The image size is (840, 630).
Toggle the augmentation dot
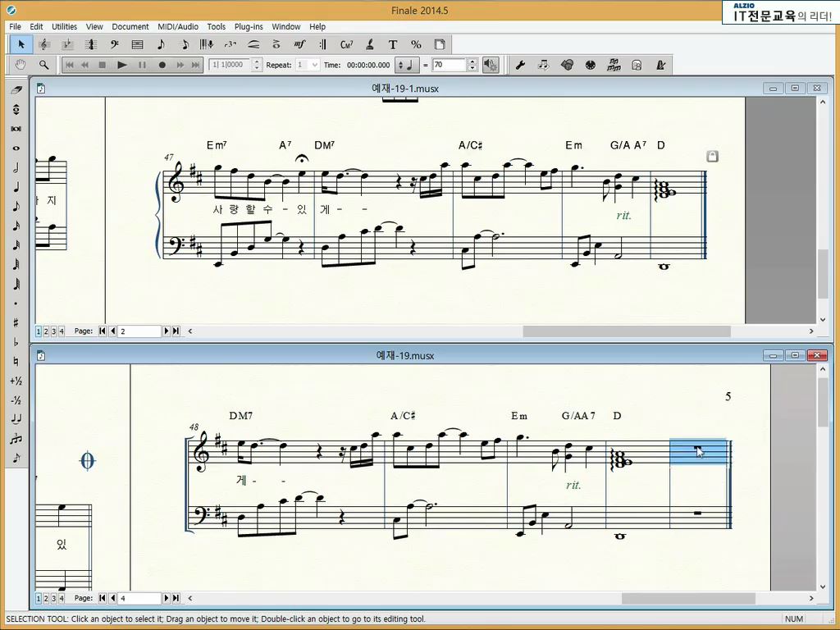[16, 304]
